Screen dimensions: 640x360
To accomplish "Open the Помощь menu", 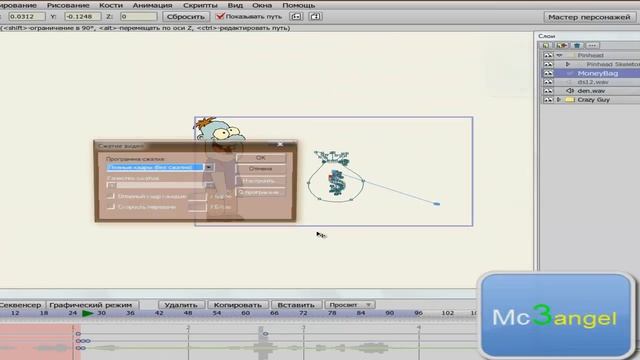I will tap(298, 5).
